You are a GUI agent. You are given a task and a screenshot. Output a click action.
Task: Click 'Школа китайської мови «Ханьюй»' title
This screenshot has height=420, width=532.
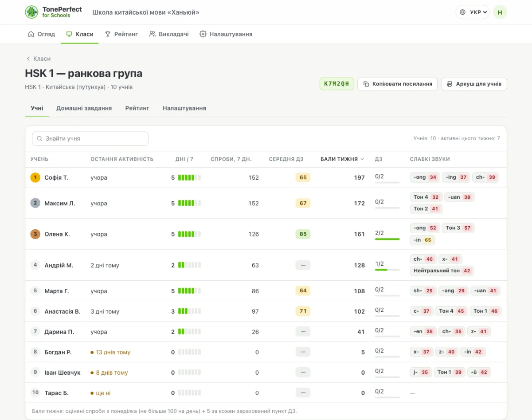click(x=146, y=12)
